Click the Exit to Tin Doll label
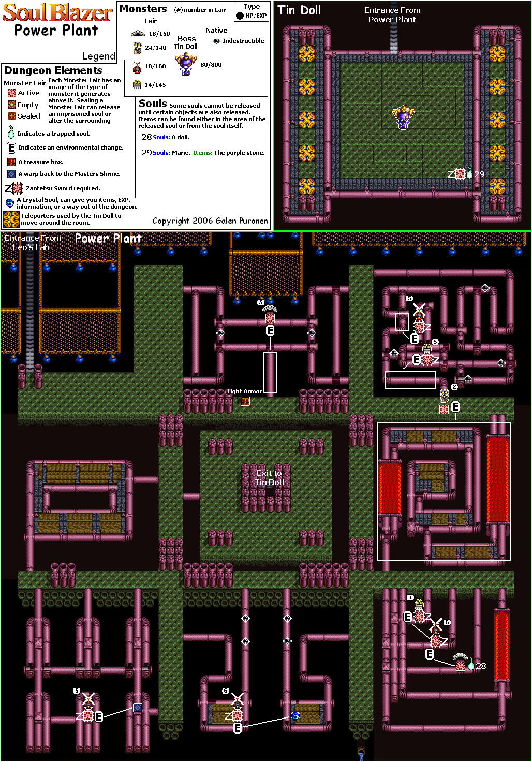The height and width of the screenshot is (762, 532). [269, 477]
